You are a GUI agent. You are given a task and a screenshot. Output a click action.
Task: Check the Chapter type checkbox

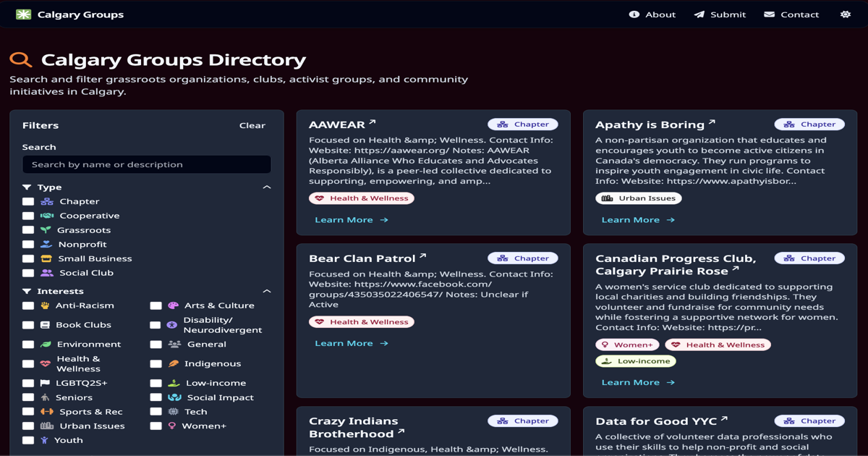click(x=28, y=201)
